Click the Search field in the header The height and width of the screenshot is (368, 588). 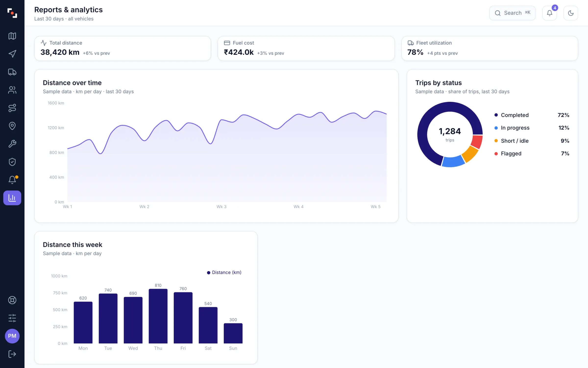pos(512,13)
